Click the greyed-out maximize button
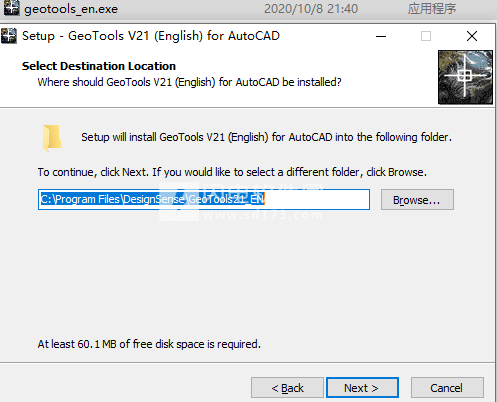497x402 pixels. point(426,36)
